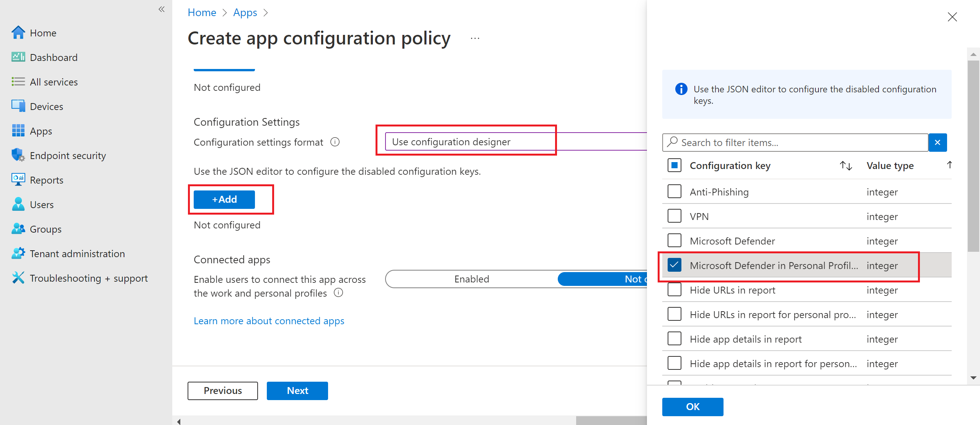Click Learn more about connected apps link
This screenshot has height=425, width=980.
[269, 320]
